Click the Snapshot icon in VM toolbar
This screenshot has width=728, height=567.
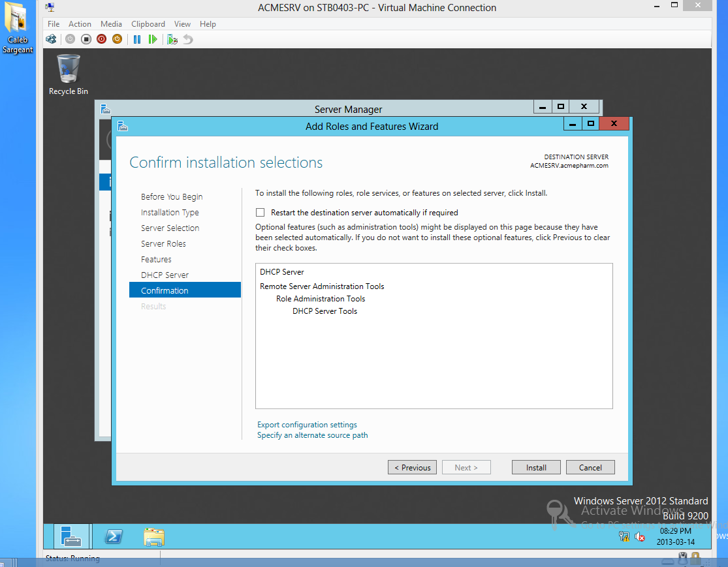172,39
